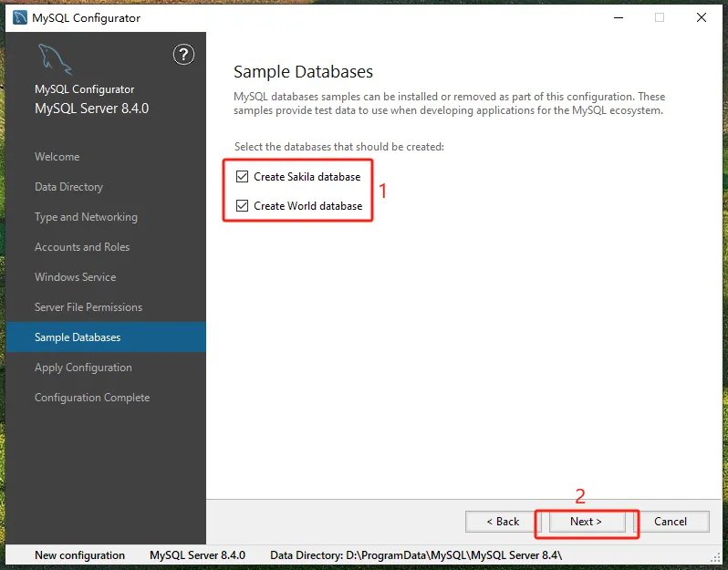
Task: Click 'MySQL Server 8.4.0' in status bar
Action: pos(197,555)
